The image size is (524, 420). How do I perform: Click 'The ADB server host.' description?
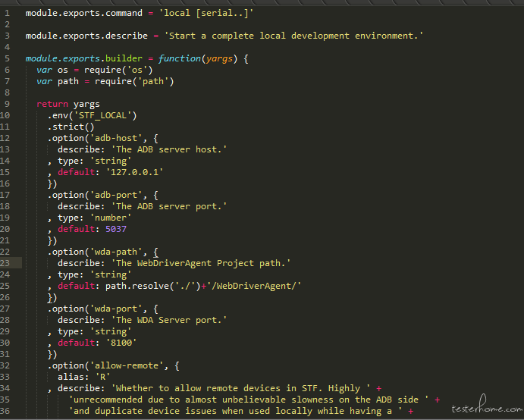point(169,149)
